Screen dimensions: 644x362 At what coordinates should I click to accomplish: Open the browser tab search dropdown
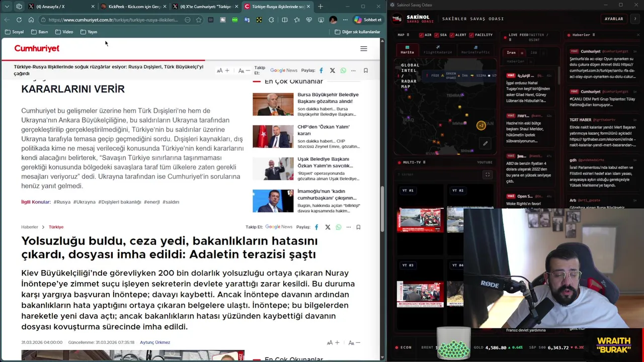(x=7, y=7)
